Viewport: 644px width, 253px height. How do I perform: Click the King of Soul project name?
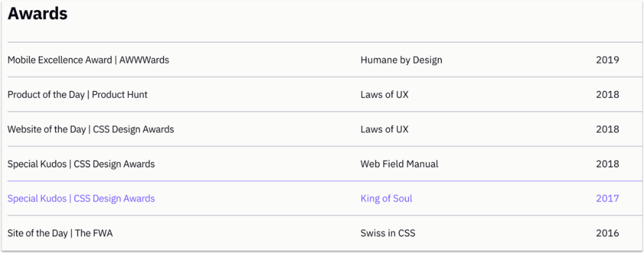(386, 199)
